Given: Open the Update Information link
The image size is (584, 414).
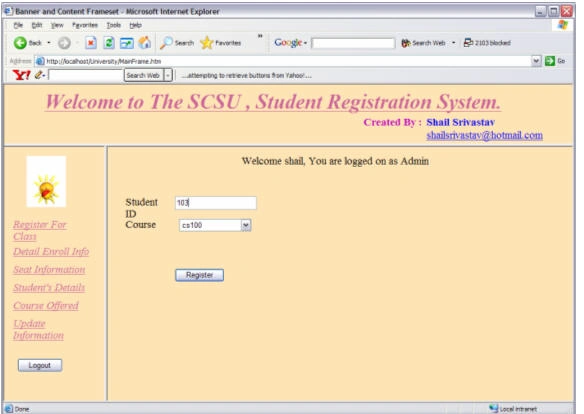Looking at the screenshot, I should (x=38, y=329).
